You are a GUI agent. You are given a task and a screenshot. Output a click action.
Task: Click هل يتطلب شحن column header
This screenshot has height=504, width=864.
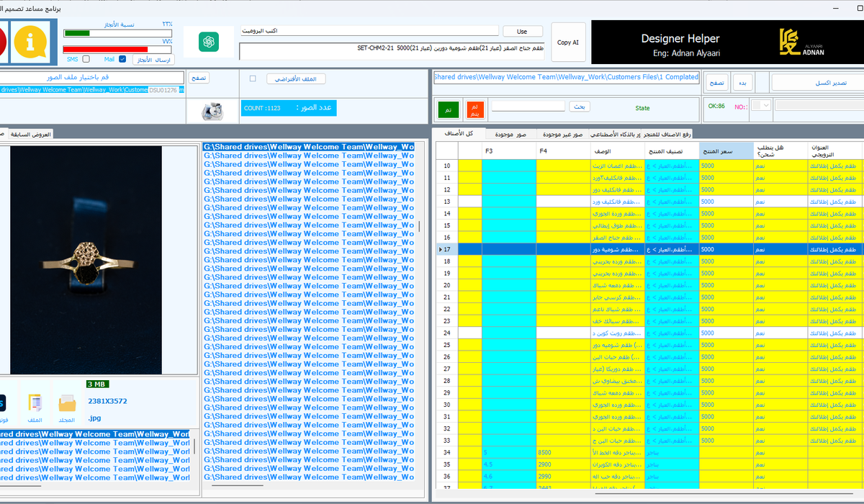coord(780,151)
